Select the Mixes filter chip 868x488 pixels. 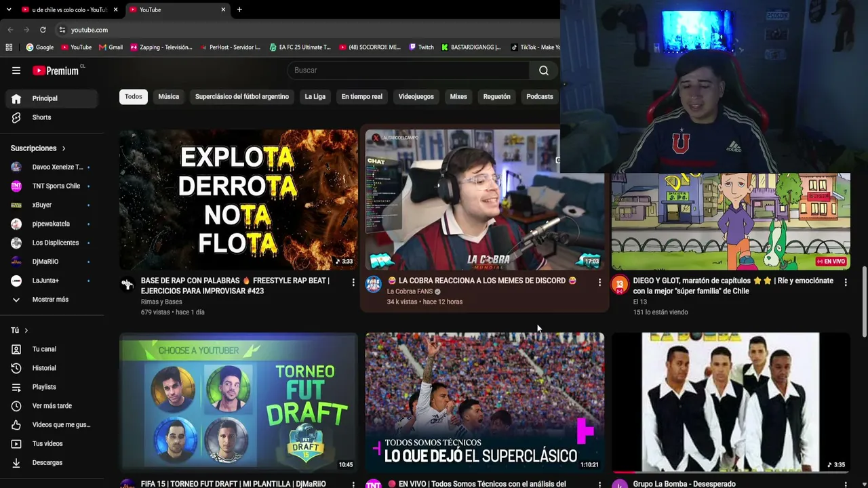(458, 96)
